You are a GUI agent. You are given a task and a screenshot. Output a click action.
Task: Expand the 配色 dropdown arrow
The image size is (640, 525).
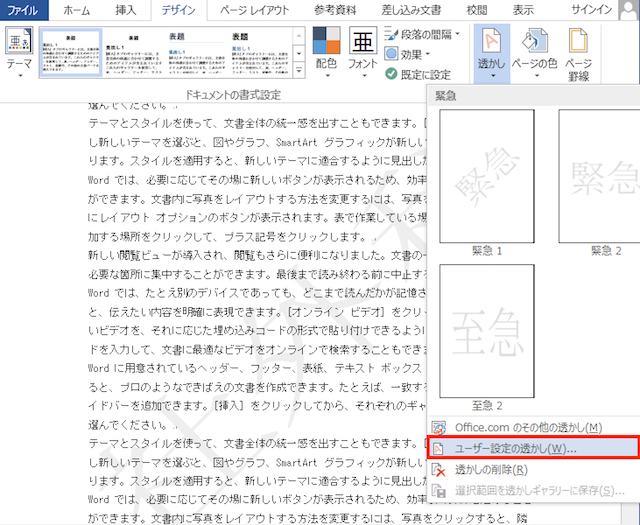(x=327, y=76)
